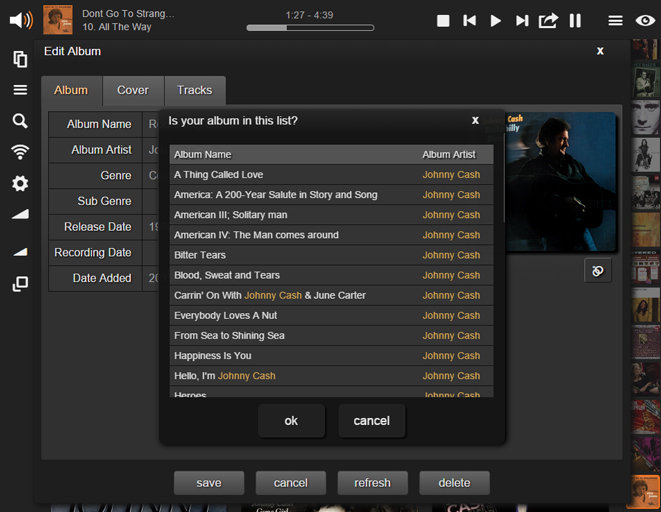This screenshot has width=661, height=512.
Task: Open the windows overlay sidebar icon
Action: click(x=20, y=284)
